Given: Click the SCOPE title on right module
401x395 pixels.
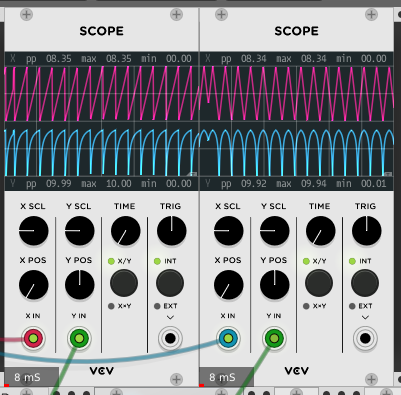Looking at the screenshot, I should (297, 31).
